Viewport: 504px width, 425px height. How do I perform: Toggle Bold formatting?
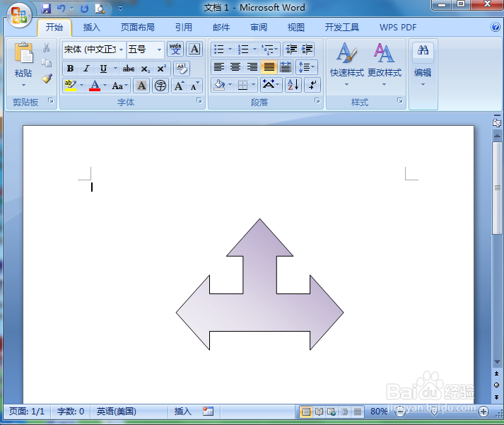(70, 69)
